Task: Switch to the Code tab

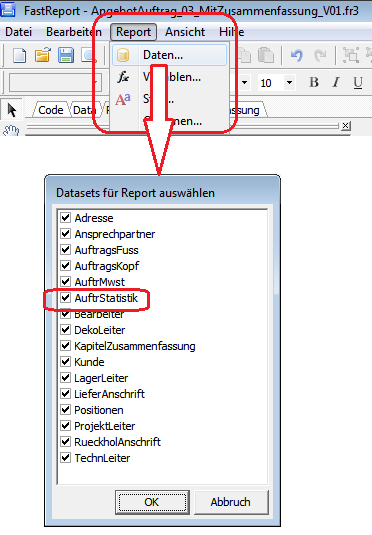Action: point(51,110)
